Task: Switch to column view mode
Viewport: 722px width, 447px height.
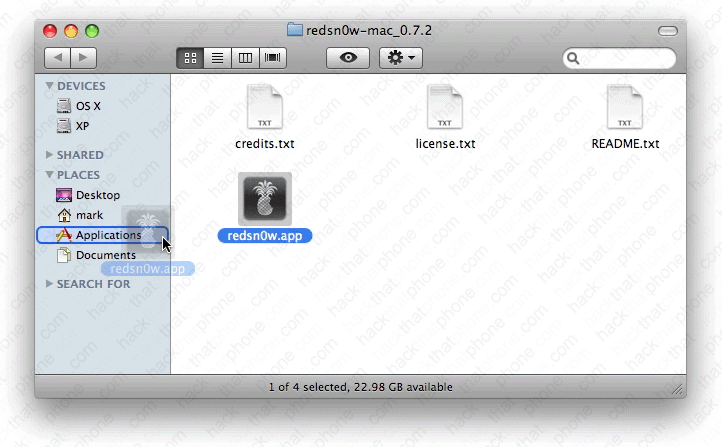Action: [x=244, y=58]
